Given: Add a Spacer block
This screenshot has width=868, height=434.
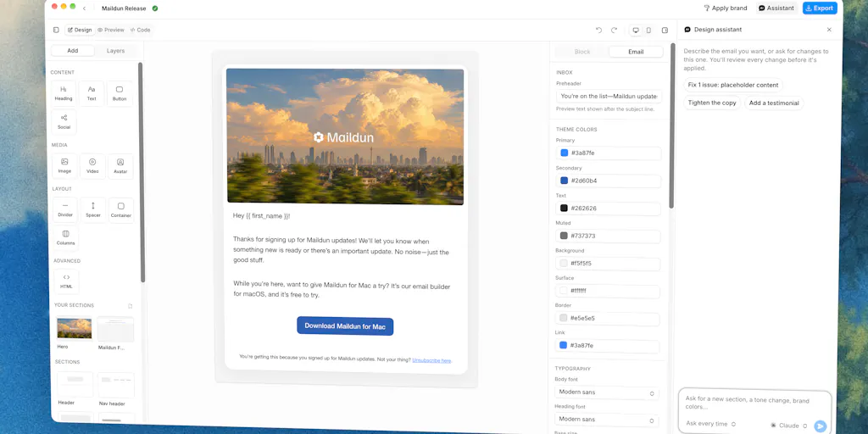Looking at the screenshot, I should tap(93, 210).
